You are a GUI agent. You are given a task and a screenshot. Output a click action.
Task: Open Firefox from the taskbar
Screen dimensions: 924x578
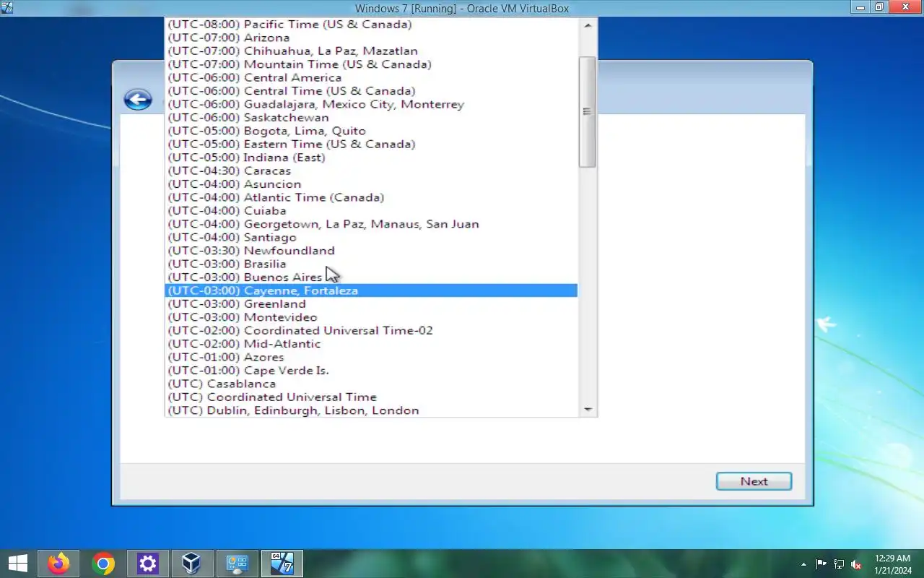click(58, 564)
